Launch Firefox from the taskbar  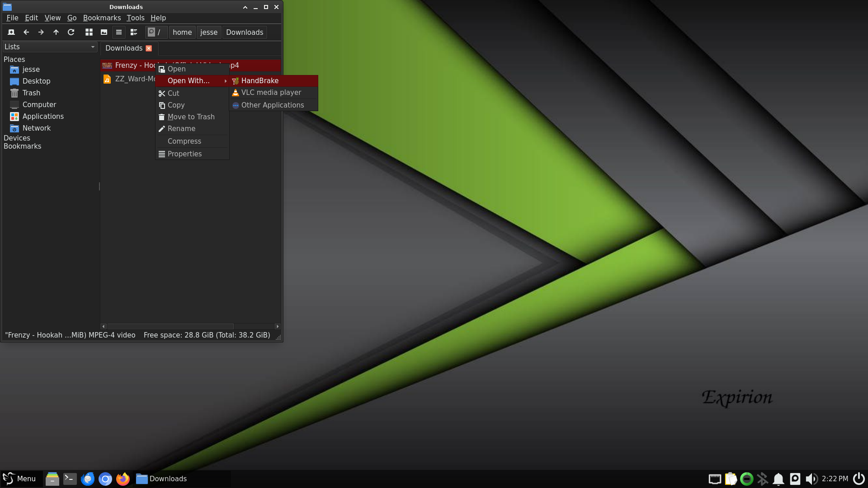click(123, 479)
